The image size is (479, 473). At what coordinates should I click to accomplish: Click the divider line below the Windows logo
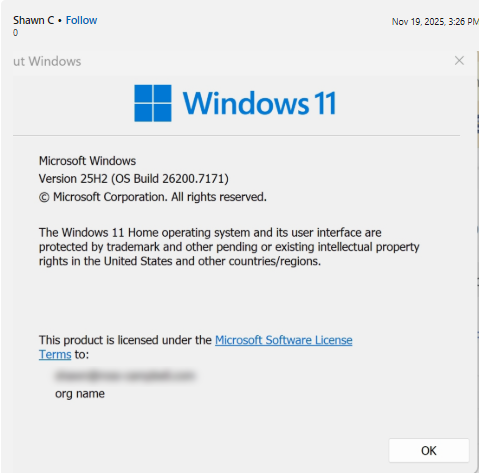[236, 136]
